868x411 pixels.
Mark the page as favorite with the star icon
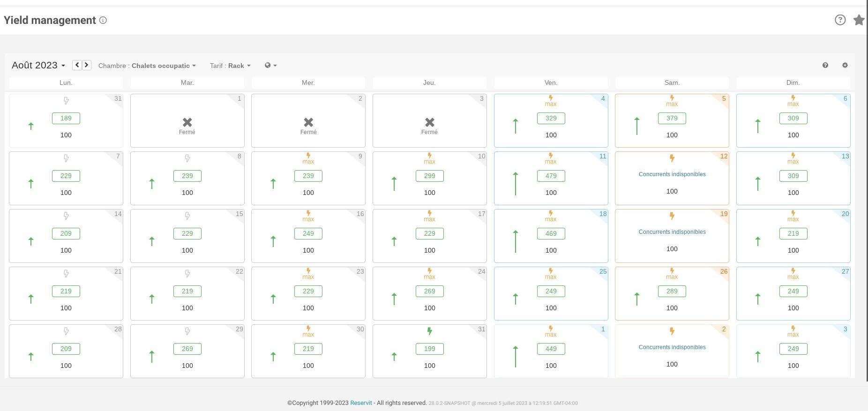[x=859, y=20]
